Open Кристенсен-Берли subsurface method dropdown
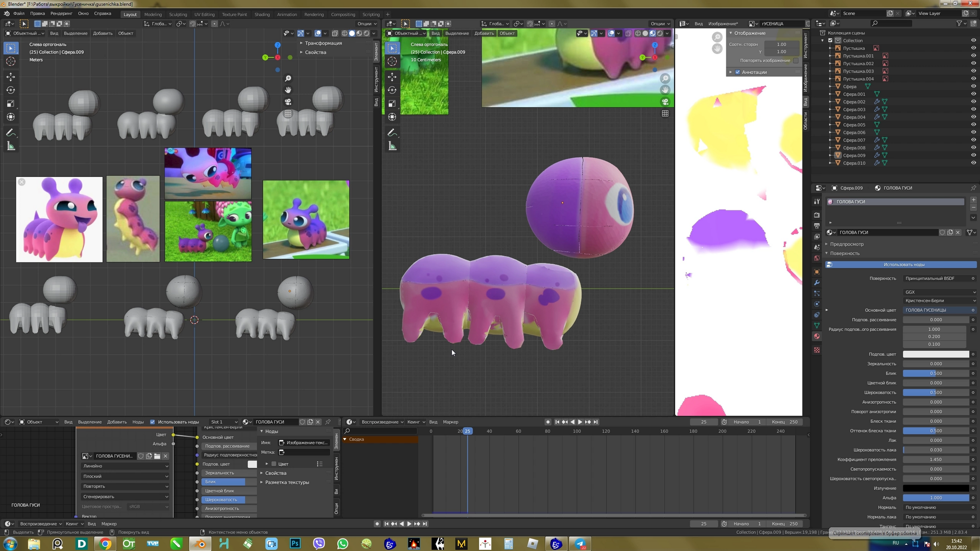Image resolution: width=980 pixels, height=551 pixels. 940,301
